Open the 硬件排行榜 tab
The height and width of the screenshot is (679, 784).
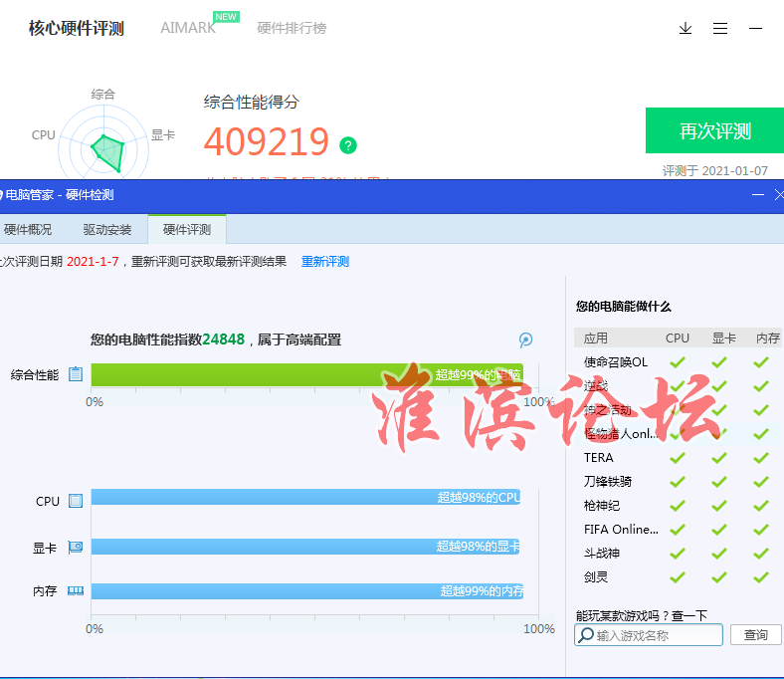[x=292, y=28]
